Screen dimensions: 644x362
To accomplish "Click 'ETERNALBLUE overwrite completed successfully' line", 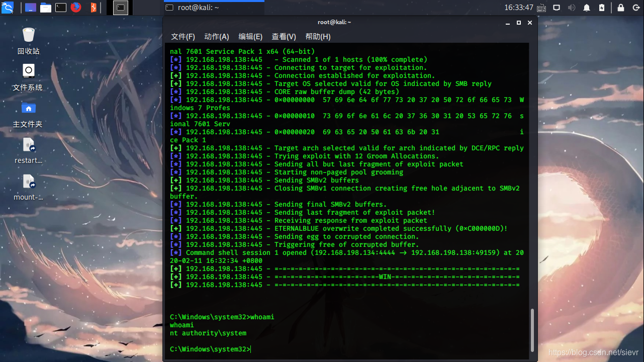I will click(339, 229).
